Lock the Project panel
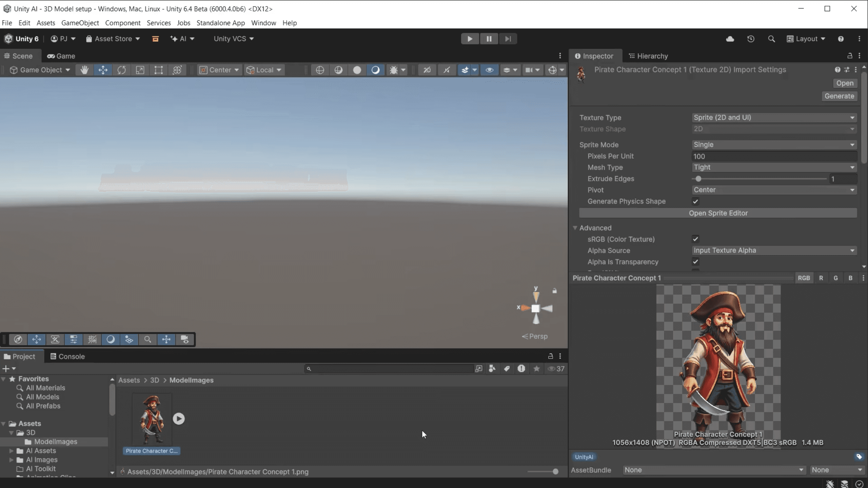This screenshot has width=868, height=488. pyautogui.click(x=550, y=356)
